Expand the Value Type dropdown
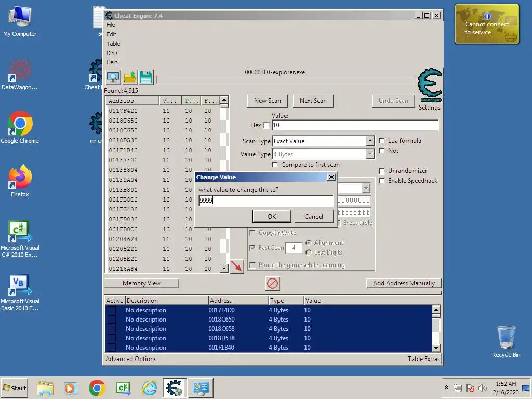The width and height of the screenshot is (532, 399). 370,154
